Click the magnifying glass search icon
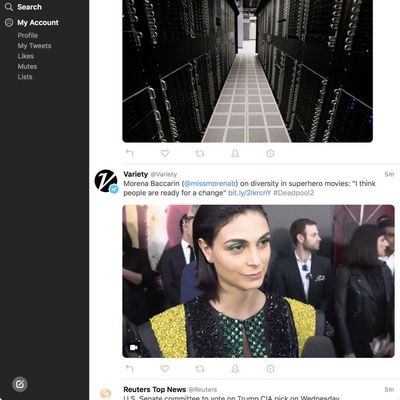This screenshot has width=400, height=400. tap(9, 7)
